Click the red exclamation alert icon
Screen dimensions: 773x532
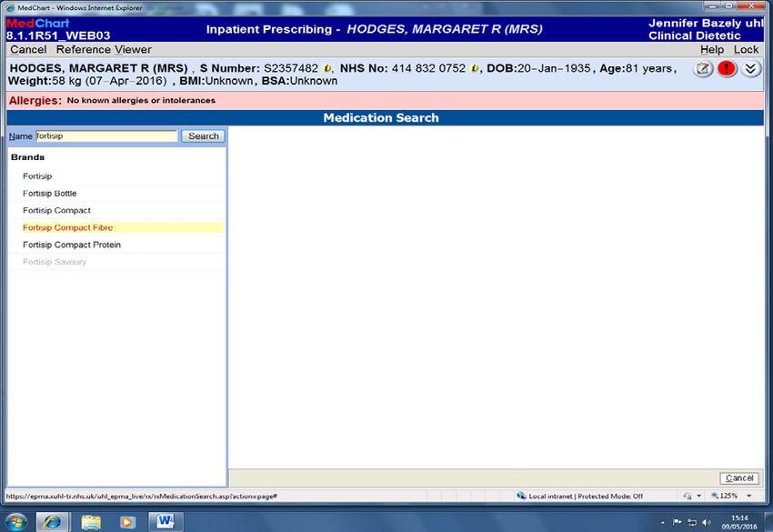coord(727,69)
